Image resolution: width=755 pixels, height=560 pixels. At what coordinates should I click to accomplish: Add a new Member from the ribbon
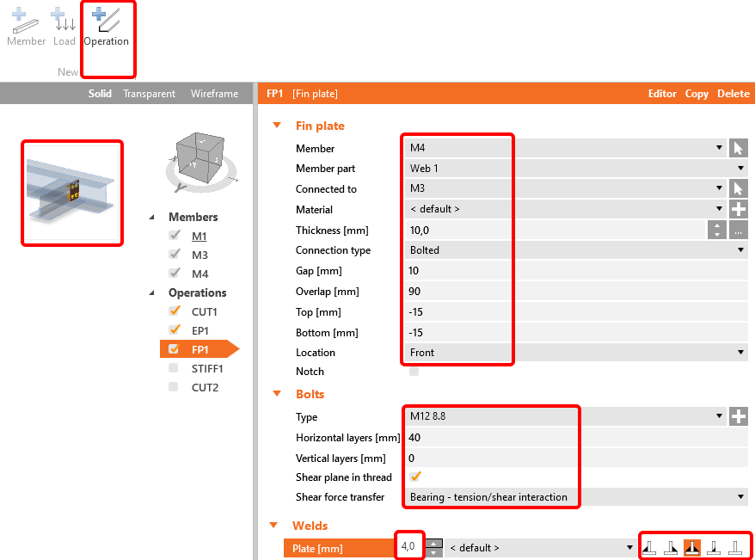[26, 27]
